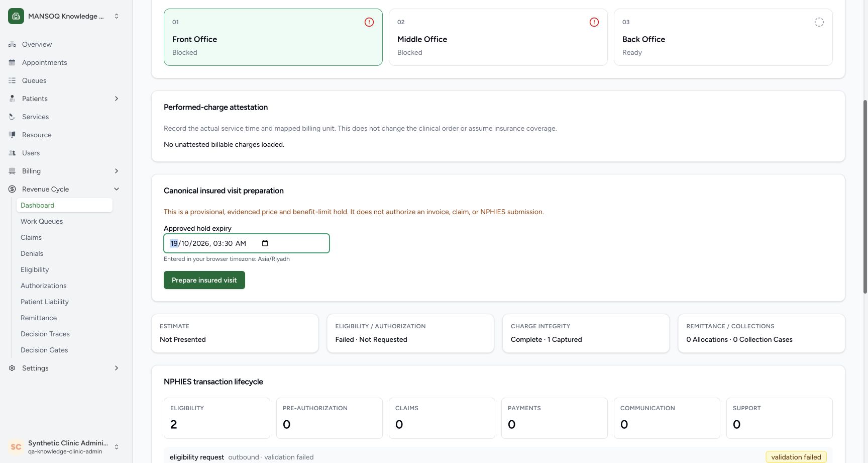
Task: Click the Billing sidebar icon
Action: (x=12, y=171)
